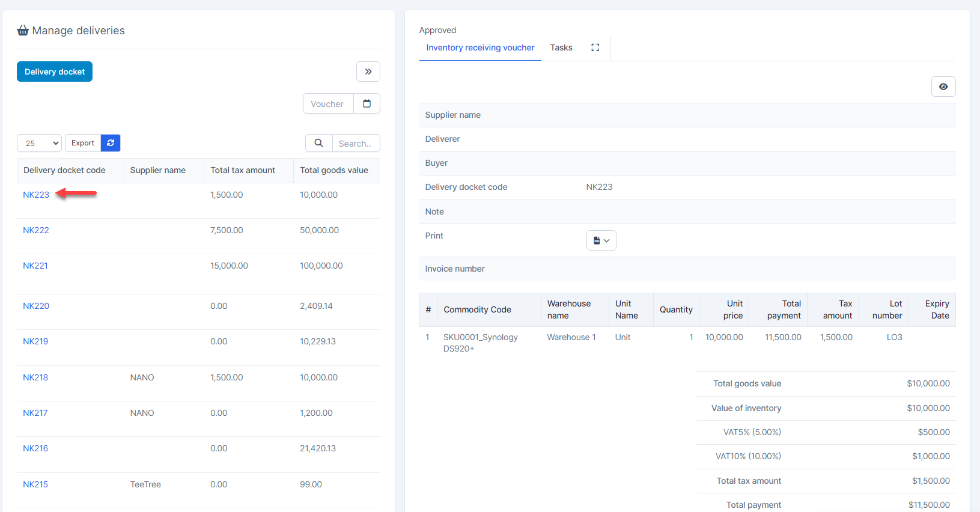The image size is (980, 512).
Task: Click the Delivery docket button
Action: tap(55, 72)
